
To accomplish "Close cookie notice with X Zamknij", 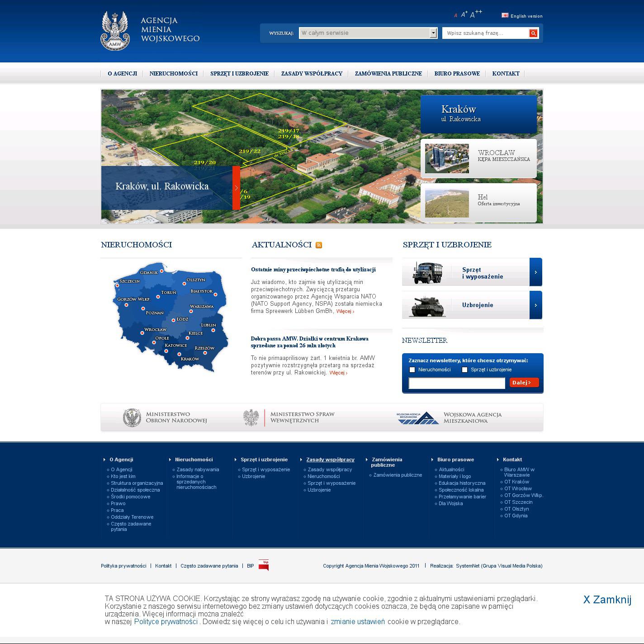I will coord(607,600).
